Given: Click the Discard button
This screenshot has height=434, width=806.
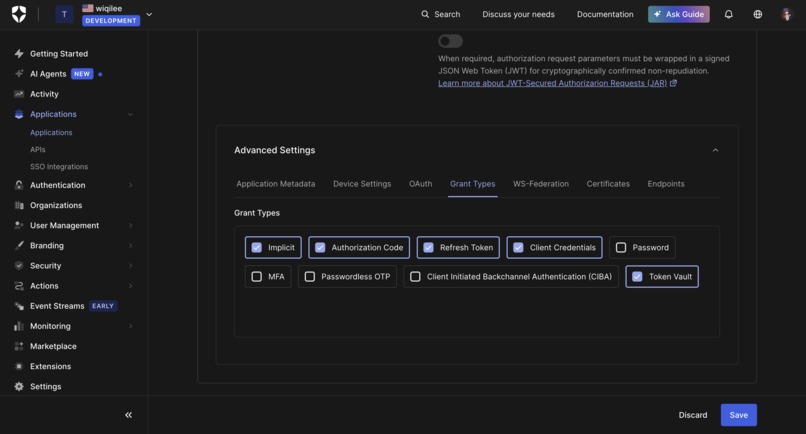Looking at the screenshot, I should [692, 415].
